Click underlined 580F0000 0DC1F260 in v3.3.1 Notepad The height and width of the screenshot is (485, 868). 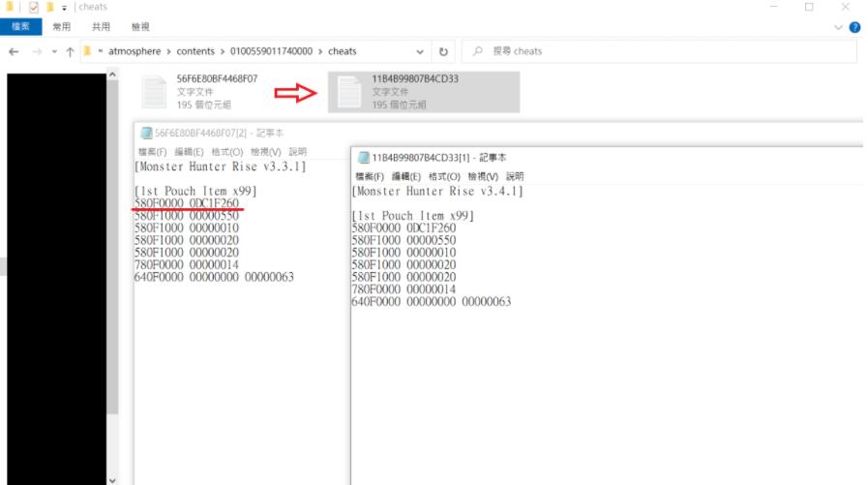pyautogui.click(x=187, y=203)
